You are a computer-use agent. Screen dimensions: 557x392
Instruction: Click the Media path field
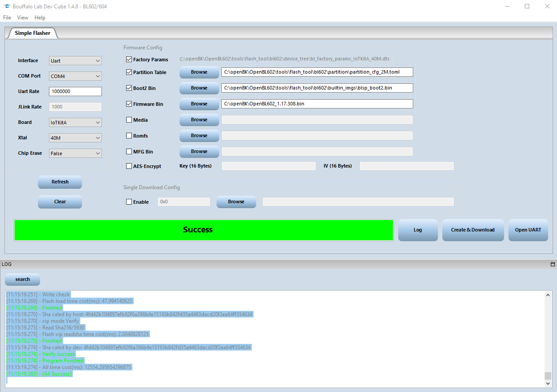click(317, 119)
